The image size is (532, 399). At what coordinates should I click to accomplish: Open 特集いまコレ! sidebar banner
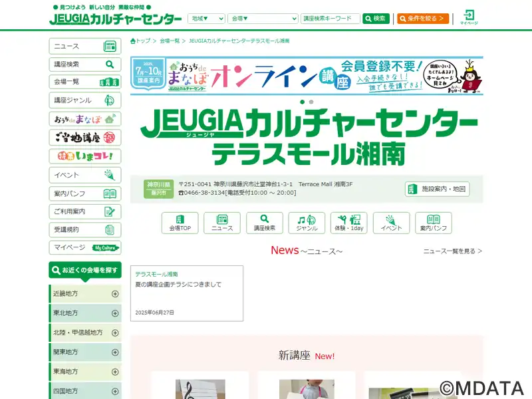coord(85,156)
